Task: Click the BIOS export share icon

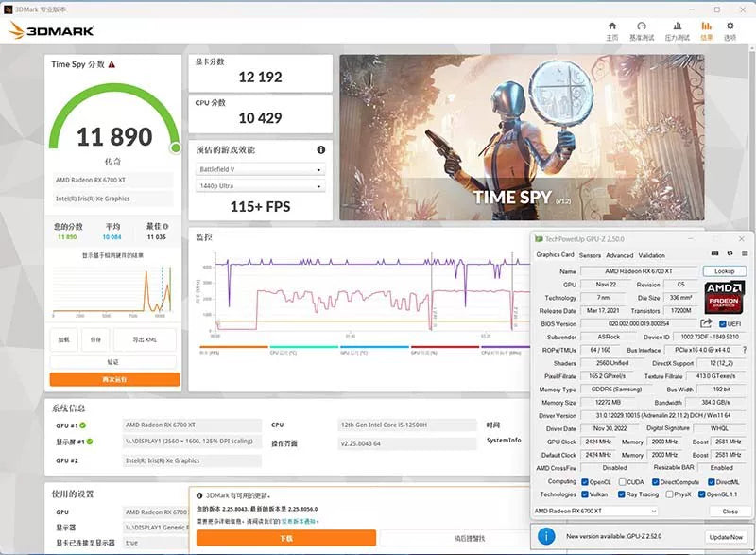Action: pyautogui.click(x=706, y=323)
